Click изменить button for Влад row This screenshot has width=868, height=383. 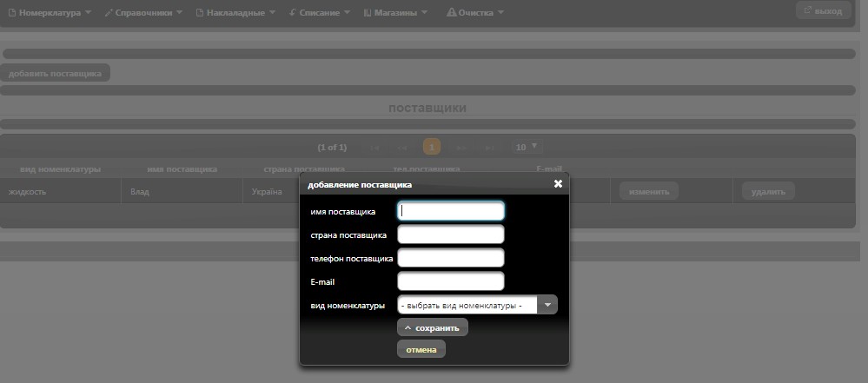(649, 191)
